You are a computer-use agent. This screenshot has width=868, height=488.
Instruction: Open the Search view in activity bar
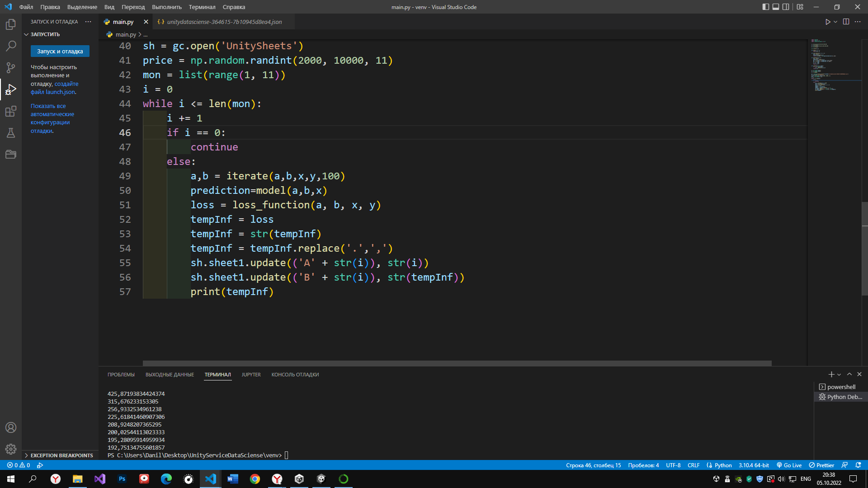(11, 46)
